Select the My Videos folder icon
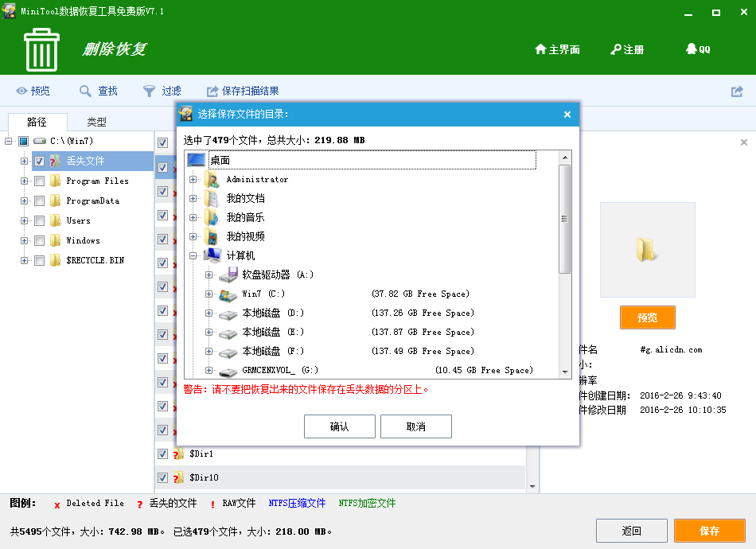Screen dimensions: 756x549 (212, 236)
